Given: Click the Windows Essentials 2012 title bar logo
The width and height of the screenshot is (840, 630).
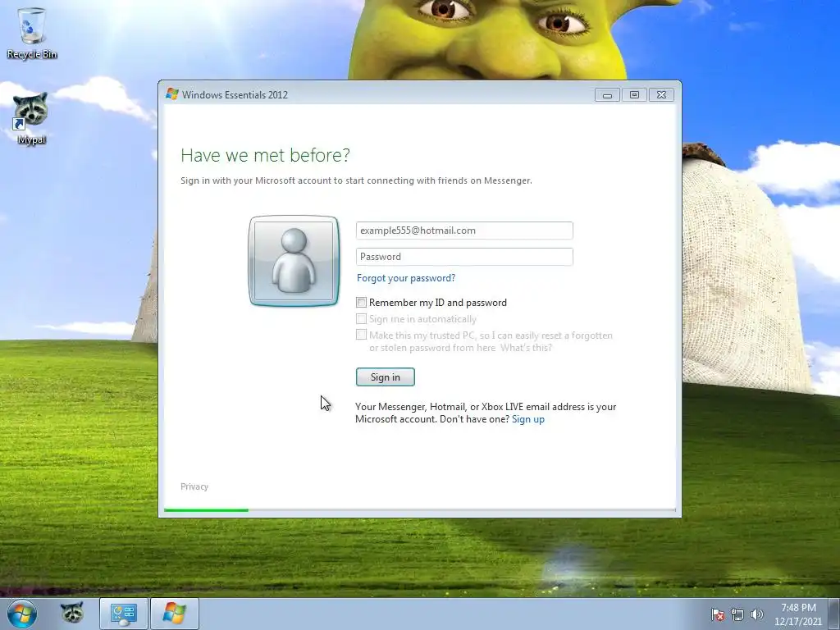Looking at the screenshot, I should [x=172, y=94].
